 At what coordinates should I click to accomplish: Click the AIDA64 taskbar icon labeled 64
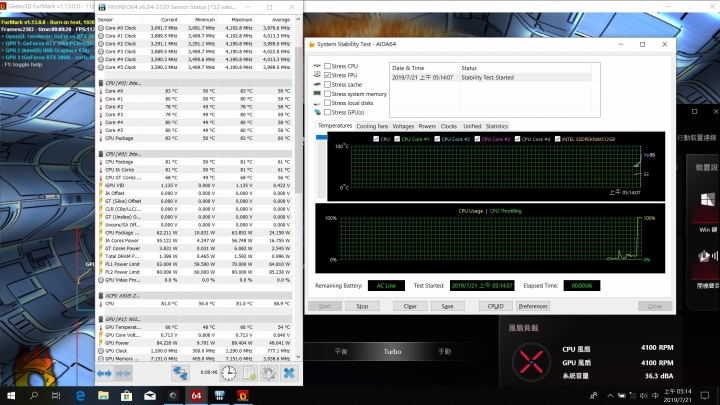(x=196, y=395)
